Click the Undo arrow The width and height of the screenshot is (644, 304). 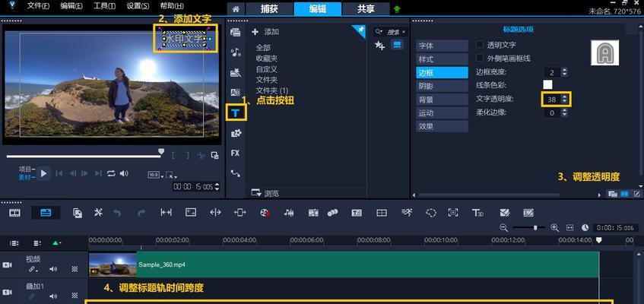coord(117,213)
